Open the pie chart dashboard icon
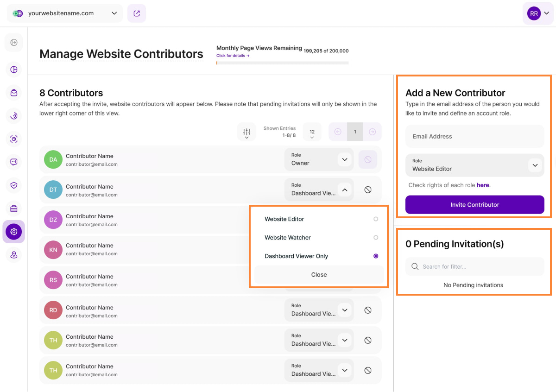This screenshot has width=556, height=392. [14, 70]
